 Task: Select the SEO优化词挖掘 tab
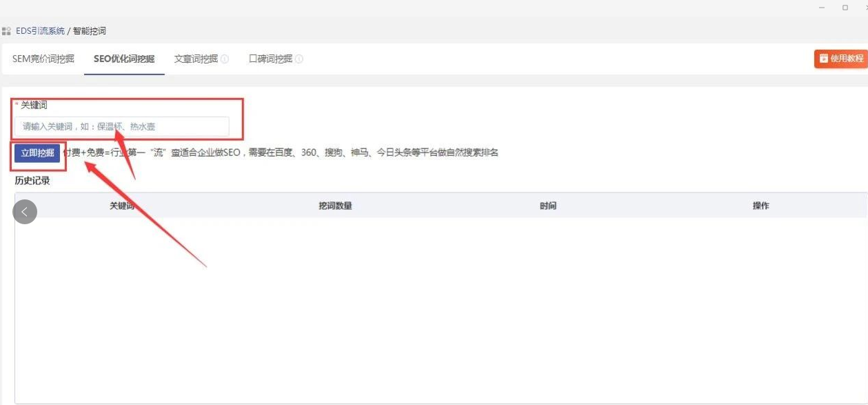pyautogui.click(x=124, y=59)
